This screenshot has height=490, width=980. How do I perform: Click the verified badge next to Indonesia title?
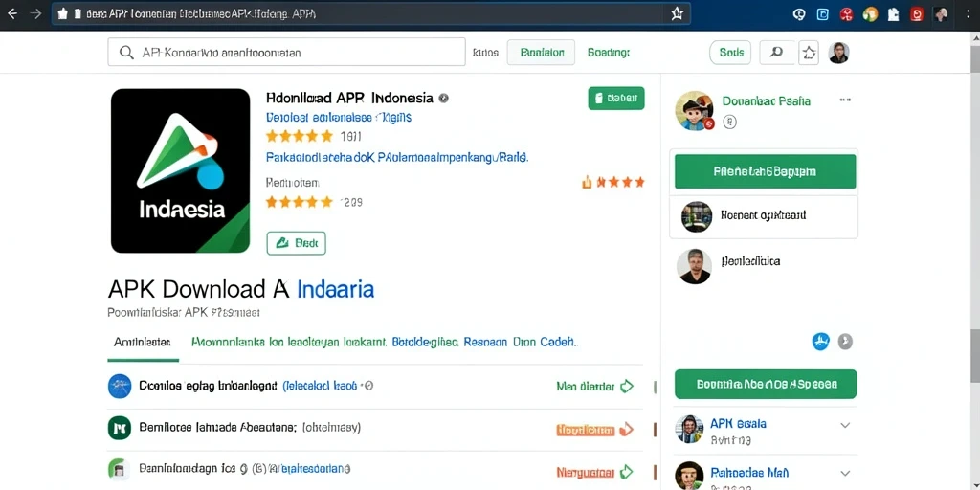click(x=444, y=99)
